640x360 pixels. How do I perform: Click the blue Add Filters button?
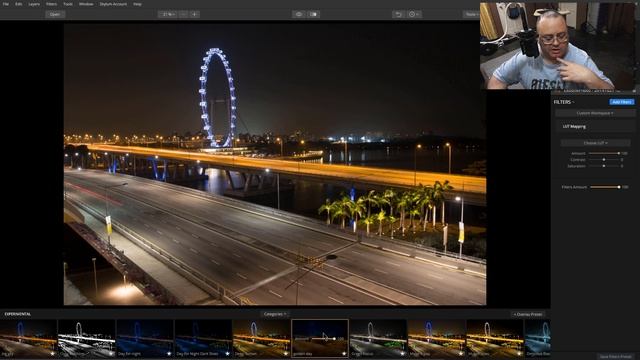622,102
